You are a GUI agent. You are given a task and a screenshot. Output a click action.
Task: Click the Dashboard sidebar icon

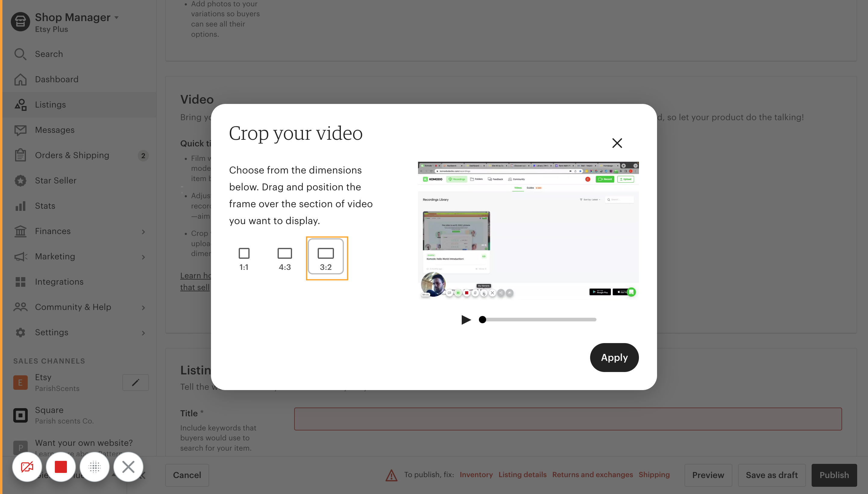pyautogui.click(x=20, y=79)
